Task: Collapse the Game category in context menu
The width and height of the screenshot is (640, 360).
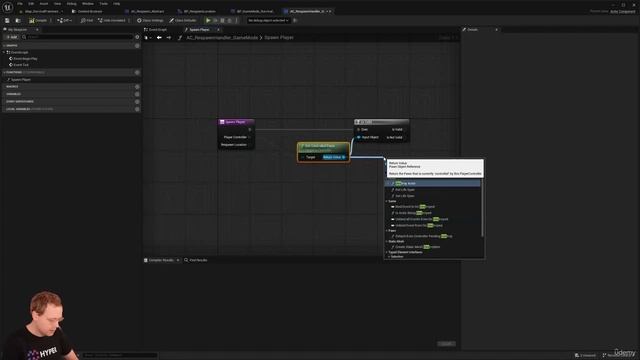Action: click(387, 201)
